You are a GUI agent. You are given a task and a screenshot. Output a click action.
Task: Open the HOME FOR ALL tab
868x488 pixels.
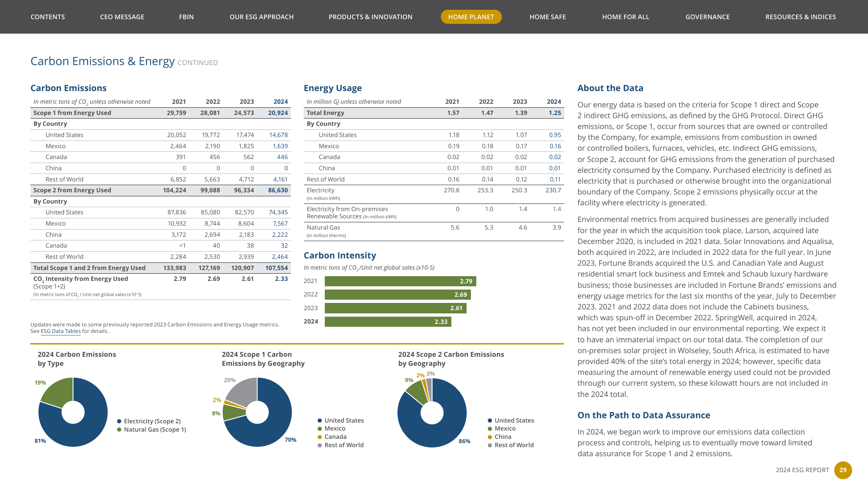click(x=626, y=17)
